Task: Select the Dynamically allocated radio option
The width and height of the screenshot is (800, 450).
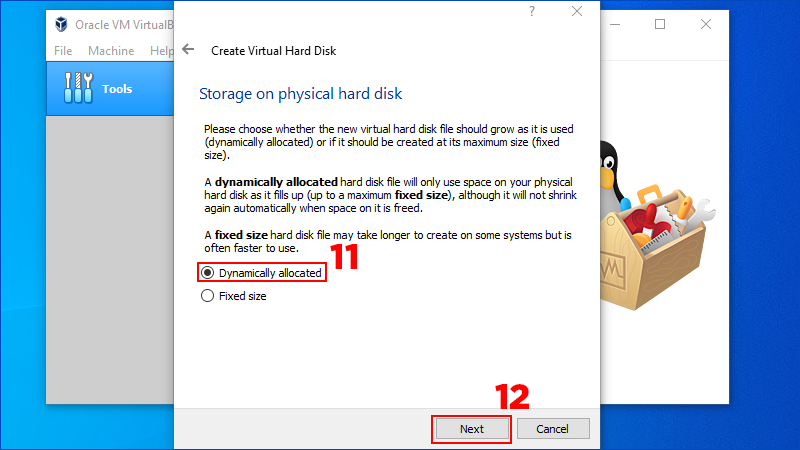Action: pos(208,272)
